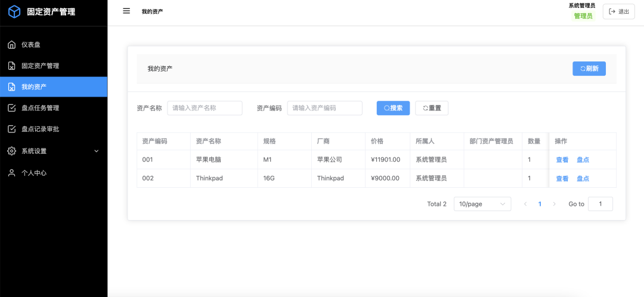
Task: View details of asset 001
Action: (x=562, y=160)
